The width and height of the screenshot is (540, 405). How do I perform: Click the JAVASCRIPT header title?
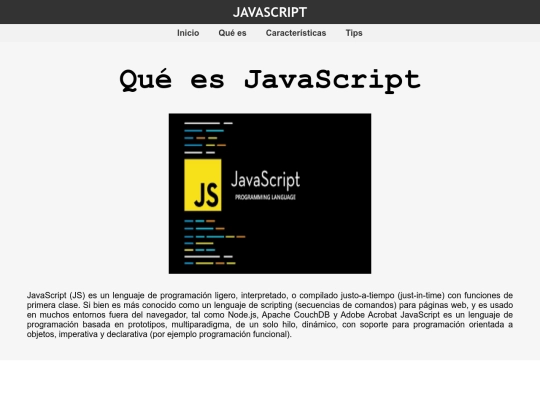(x=270, y=12)
